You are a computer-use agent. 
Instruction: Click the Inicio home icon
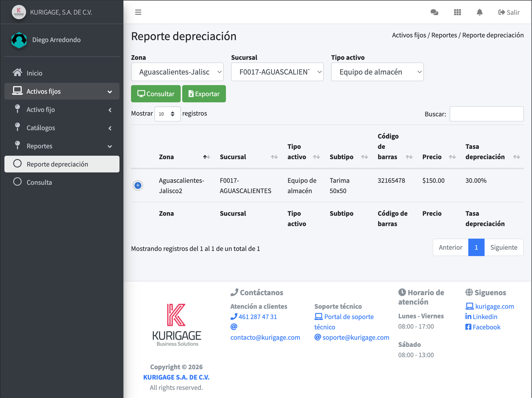click(x=17, y=73)
